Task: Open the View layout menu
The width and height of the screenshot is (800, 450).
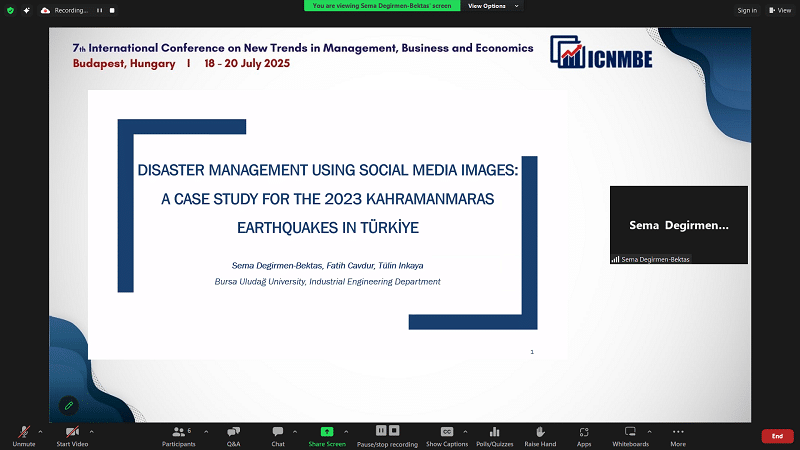Action: pyautogui.click(x=781, y=10)
